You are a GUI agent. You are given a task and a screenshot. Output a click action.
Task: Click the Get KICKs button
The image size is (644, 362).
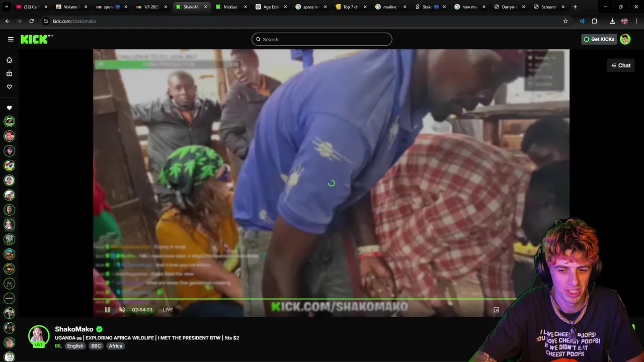pos(599,39)
